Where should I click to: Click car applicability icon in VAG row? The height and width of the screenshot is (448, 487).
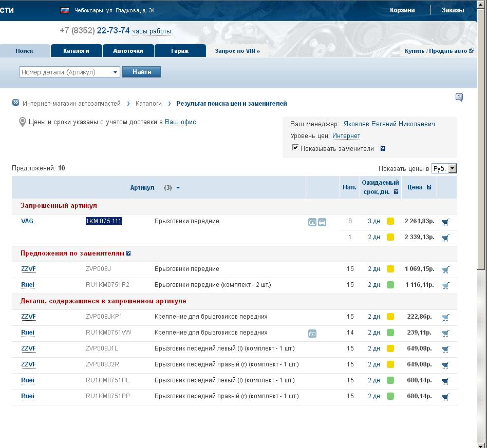[322, 222]
